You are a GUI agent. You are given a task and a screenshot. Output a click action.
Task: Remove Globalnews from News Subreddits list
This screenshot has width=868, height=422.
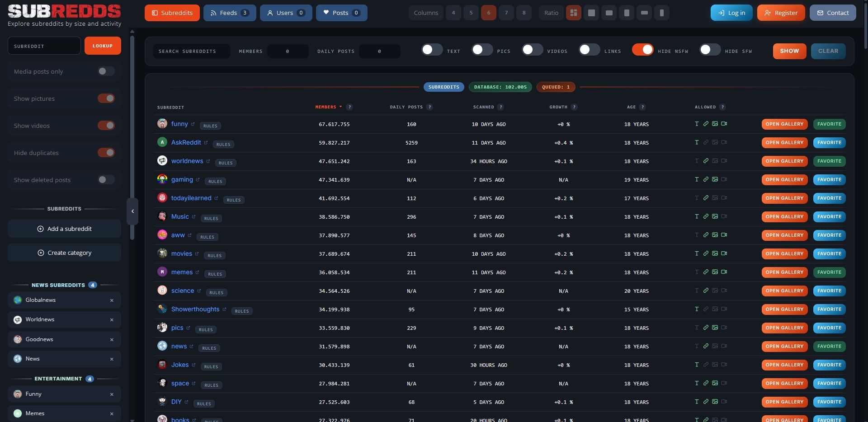[x=112, y=300]
